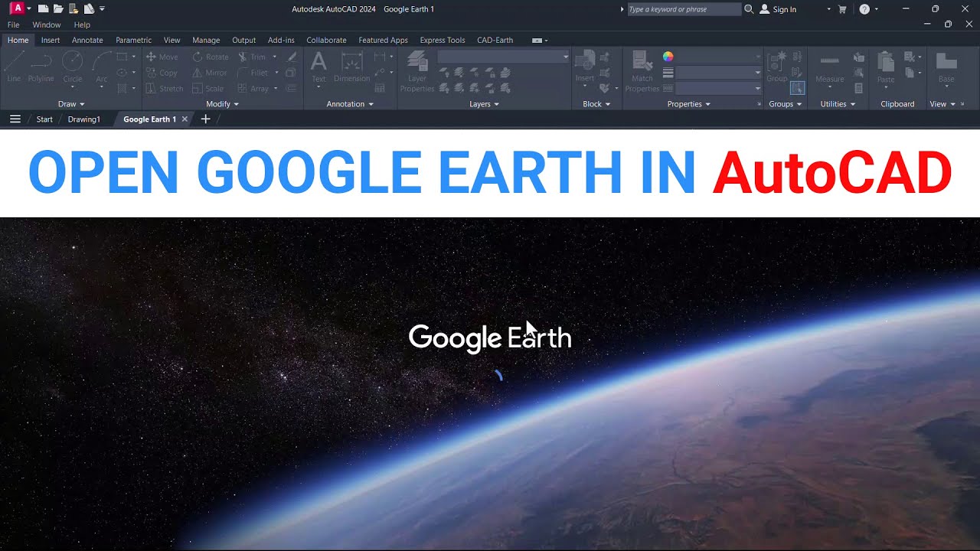Click the Help question mark icon
This screenshot has width=980, height=551.
click(x=864, y=9)
